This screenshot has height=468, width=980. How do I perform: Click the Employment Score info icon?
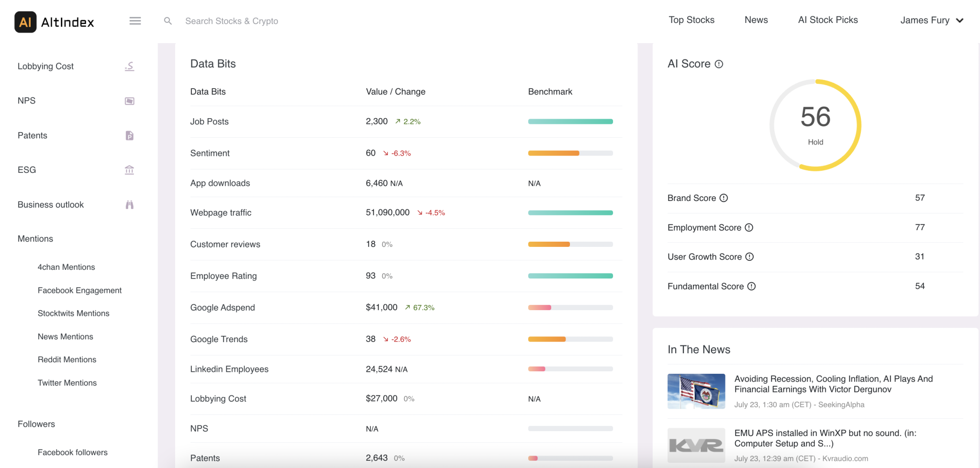[750, 228]
